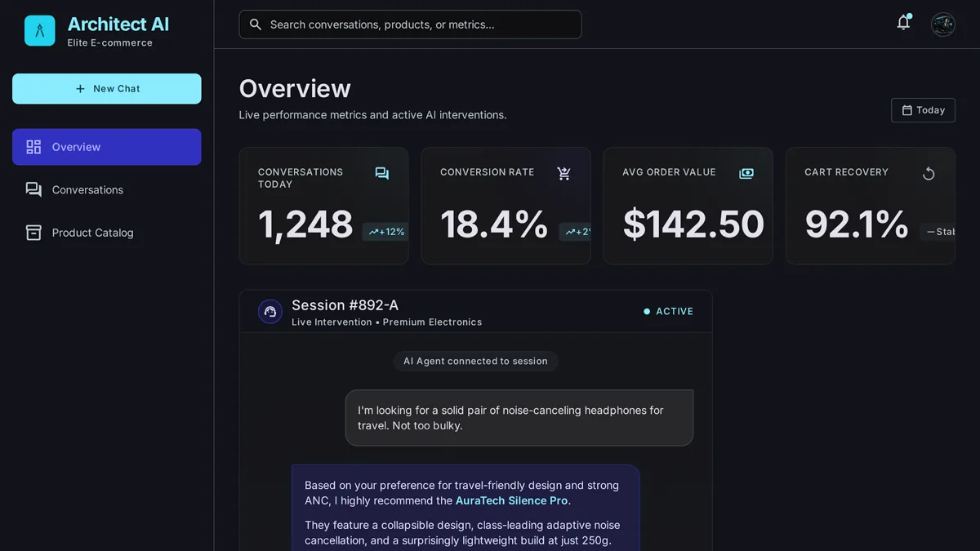Click the Conversations Today card chat icon

382,173
